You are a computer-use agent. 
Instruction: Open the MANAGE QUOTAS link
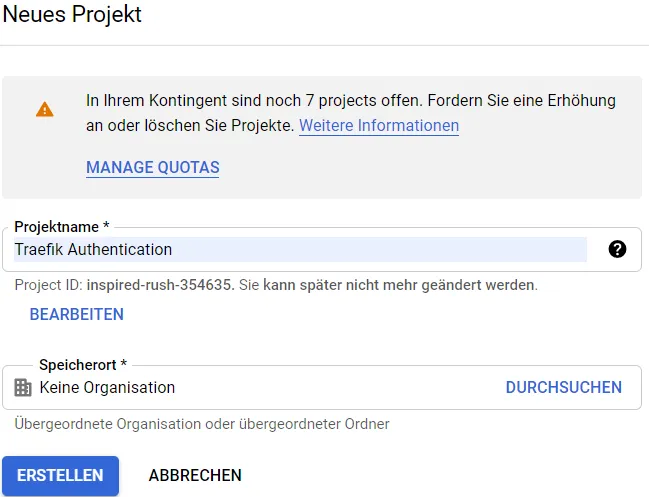tap(153, 168)
